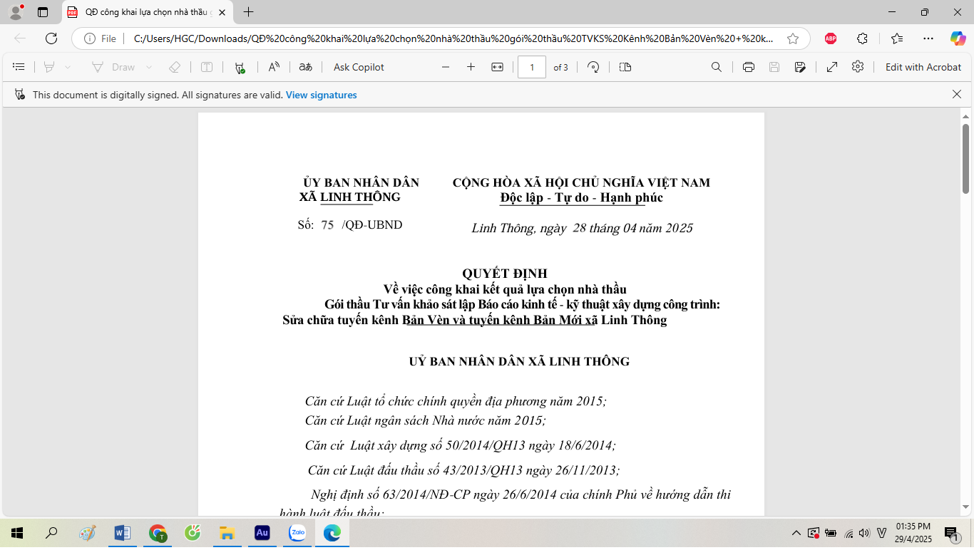
Task: Open Adobe Audition from the taskbar
Action: [262, 533]
